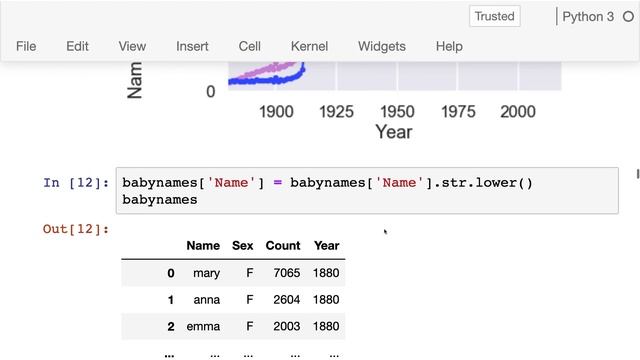The height and width of the screenshot is (360, 640).
Task: Click the 1975 x-axis tick label
Action: 458,111
